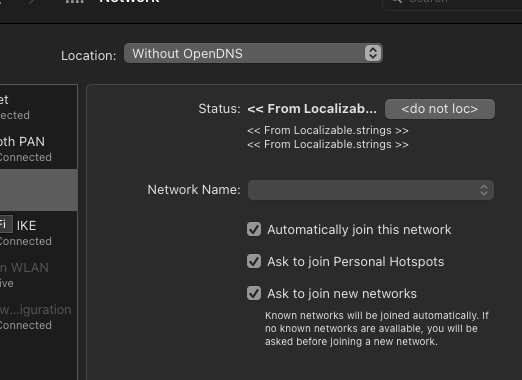Open the Network Name dropdown

click(371, 190)
